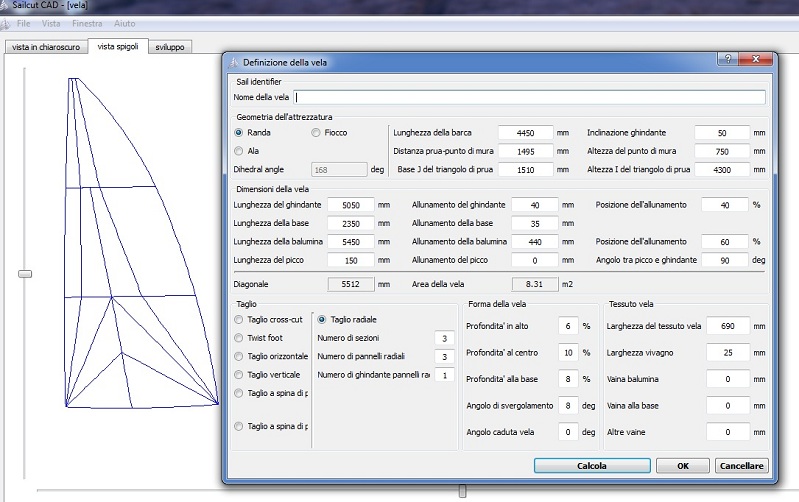Open the Aiuto menu
799x502 pixels.
(x=124, y=23)
